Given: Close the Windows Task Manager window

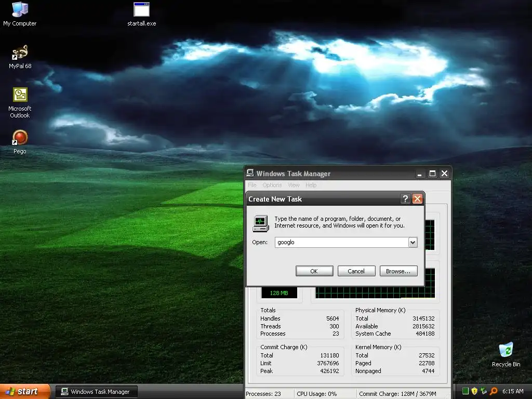Looking at the screenshot, I should point(444,174).
